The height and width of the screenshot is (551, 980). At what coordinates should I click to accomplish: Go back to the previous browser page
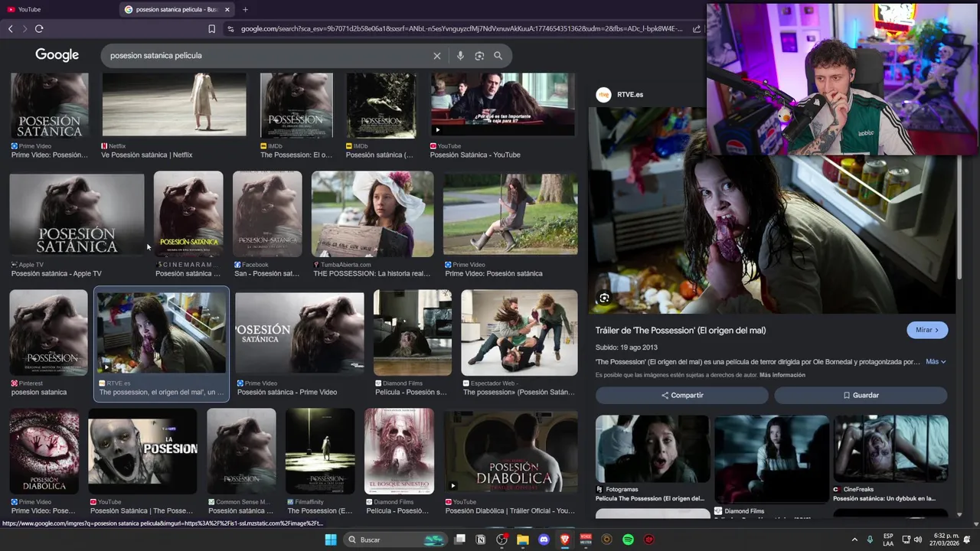pos(11,28)
